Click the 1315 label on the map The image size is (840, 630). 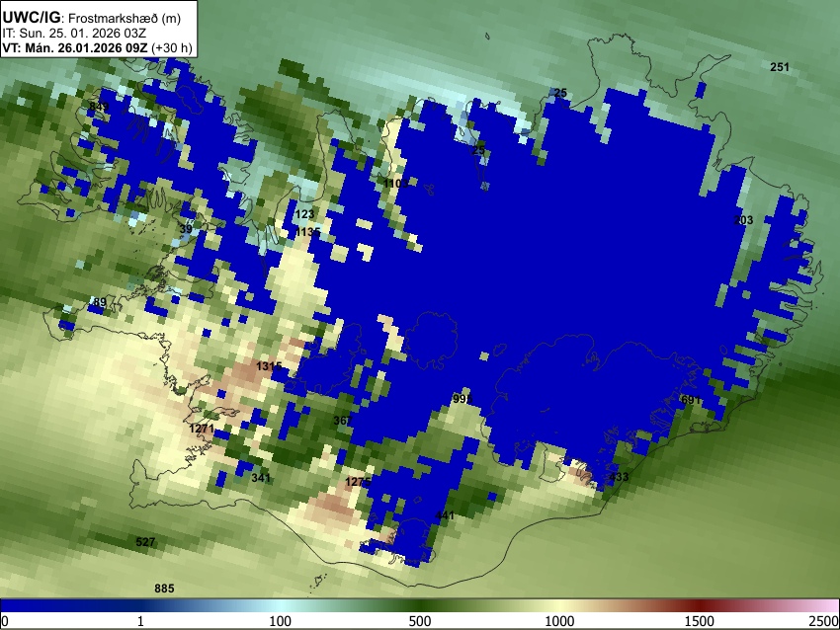point(269,366)
